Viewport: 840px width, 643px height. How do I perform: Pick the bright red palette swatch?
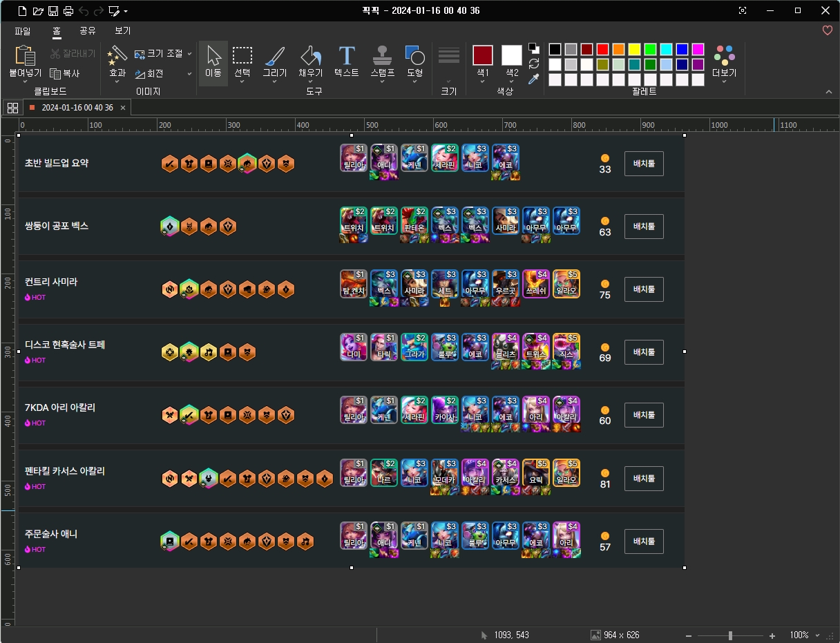pyautogui.click(x=602, y=49)
